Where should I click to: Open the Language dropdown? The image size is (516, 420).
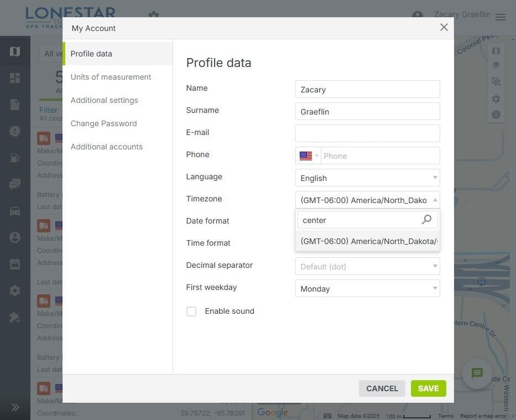click(x=367, y=178)
